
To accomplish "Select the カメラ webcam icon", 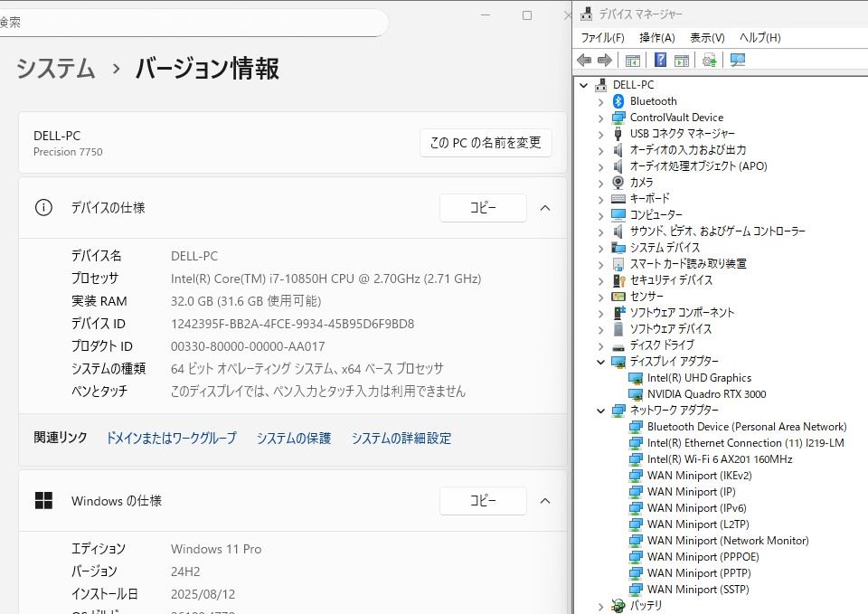I will click(x=618, y=182).
